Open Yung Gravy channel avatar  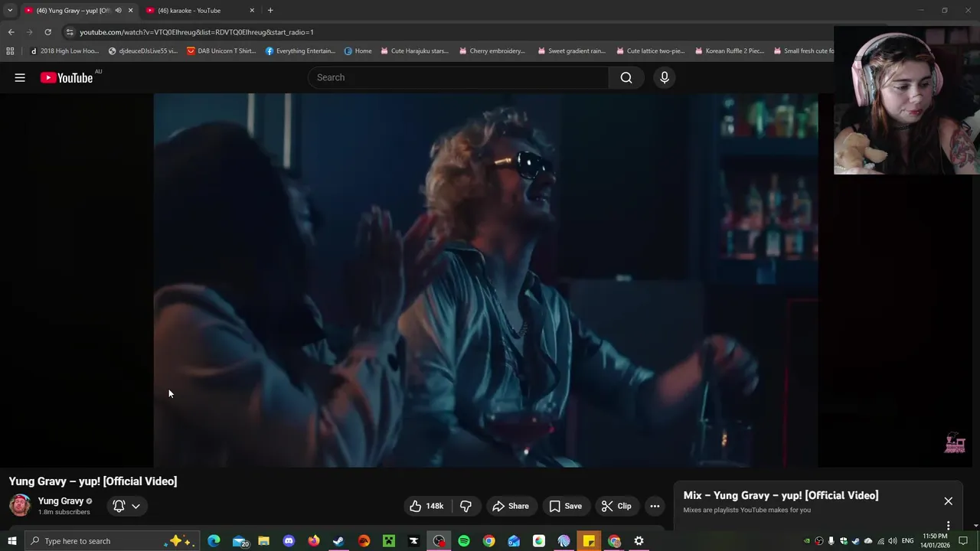(x=20, y=505)
